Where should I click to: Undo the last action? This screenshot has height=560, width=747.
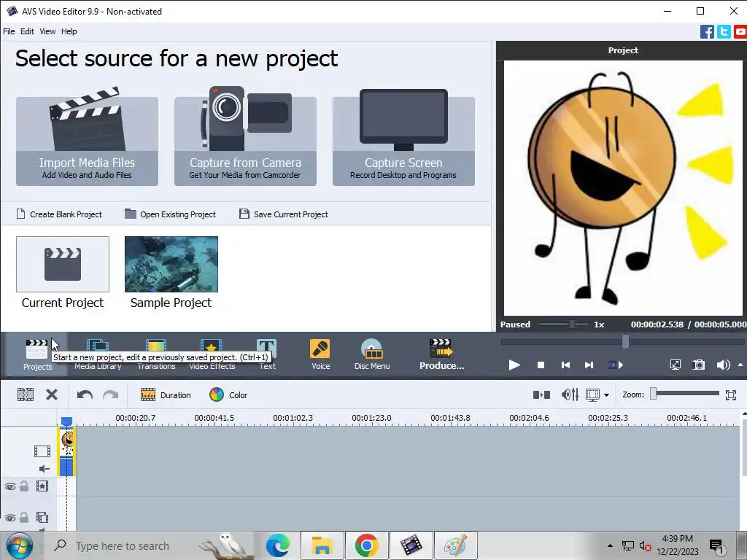[85, 394]
